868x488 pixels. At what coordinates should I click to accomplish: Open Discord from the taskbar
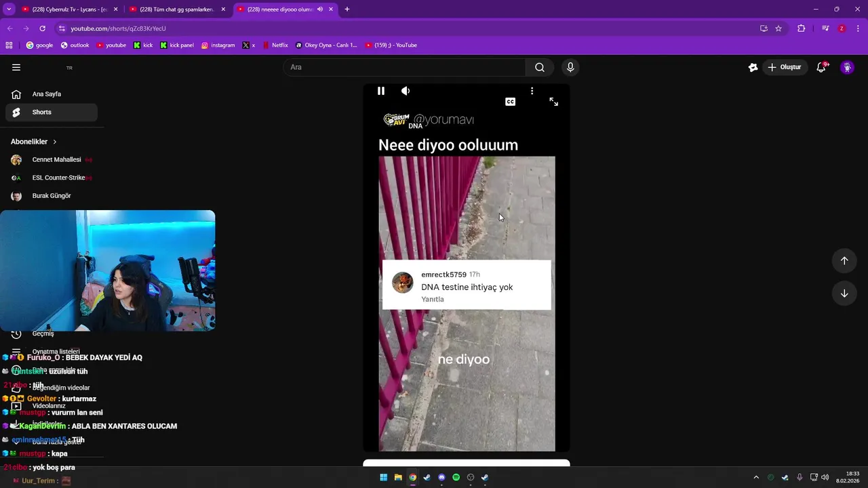coord(441,478)
